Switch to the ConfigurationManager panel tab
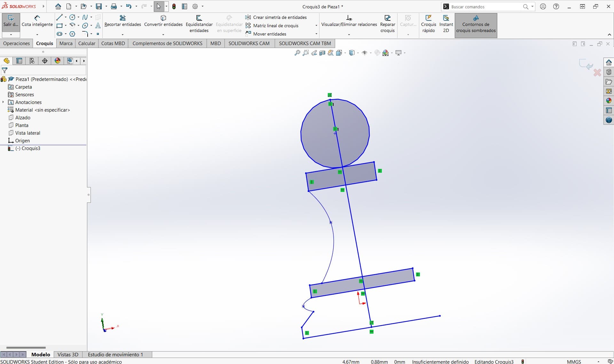The height and width of the screenshot is (364, 614). [x=32, y=61]
